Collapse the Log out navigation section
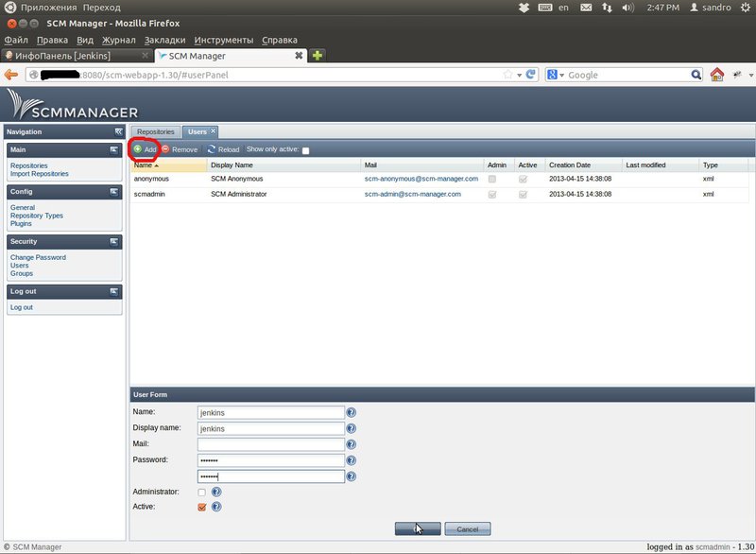This screenshot has width=756, height=554. click(113, 292)
